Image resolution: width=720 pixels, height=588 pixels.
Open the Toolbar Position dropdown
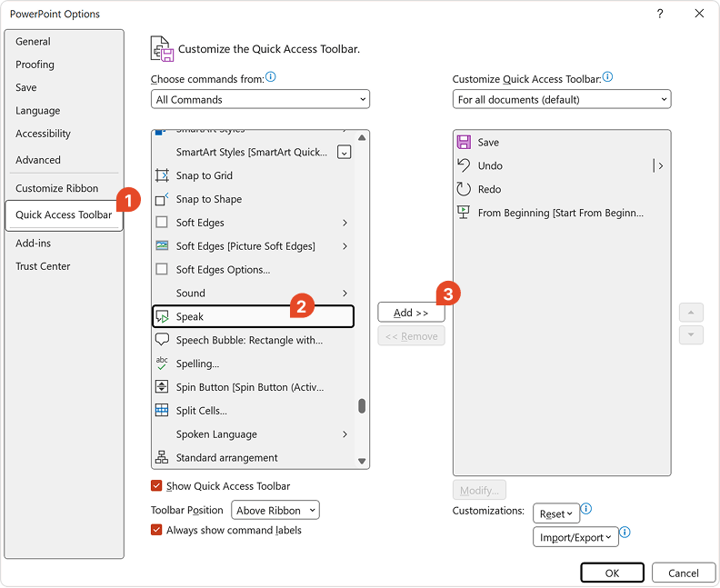(275, 510)
